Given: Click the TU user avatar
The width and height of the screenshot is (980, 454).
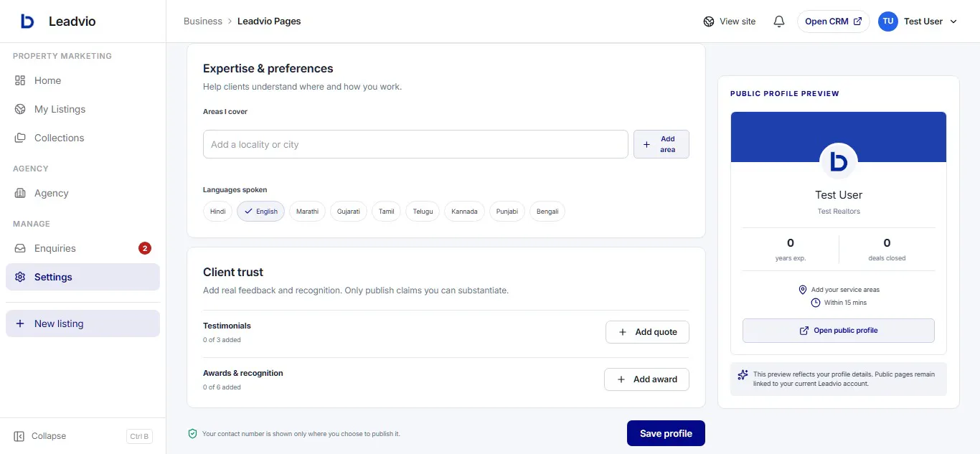Looking at the screenshot, I should click(888, 22).
